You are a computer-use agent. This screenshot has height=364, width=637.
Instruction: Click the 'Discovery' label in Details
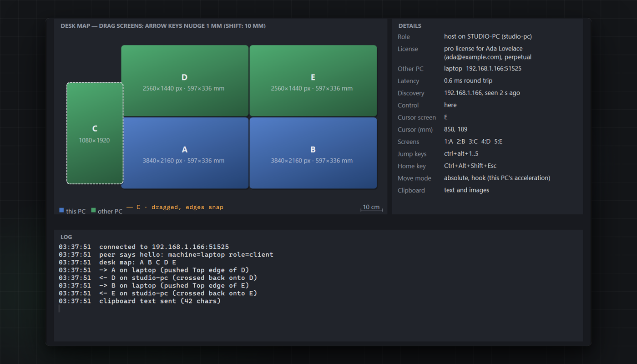pyautogui.click(x=411, y=93)
